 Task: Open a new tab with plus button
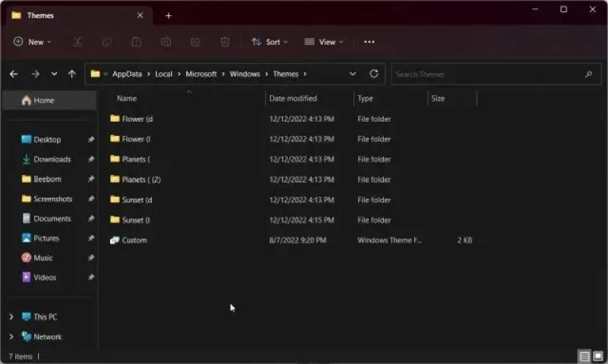168,15
